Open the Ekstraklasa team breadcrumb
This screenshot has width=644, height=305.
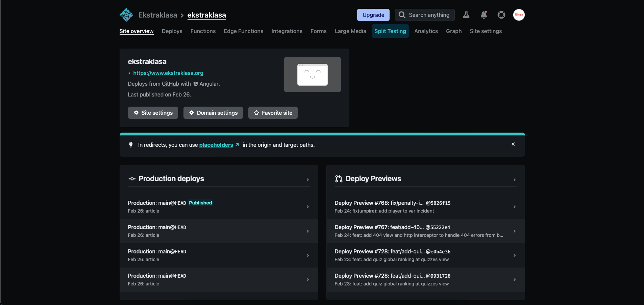click(x=158, y=15)
